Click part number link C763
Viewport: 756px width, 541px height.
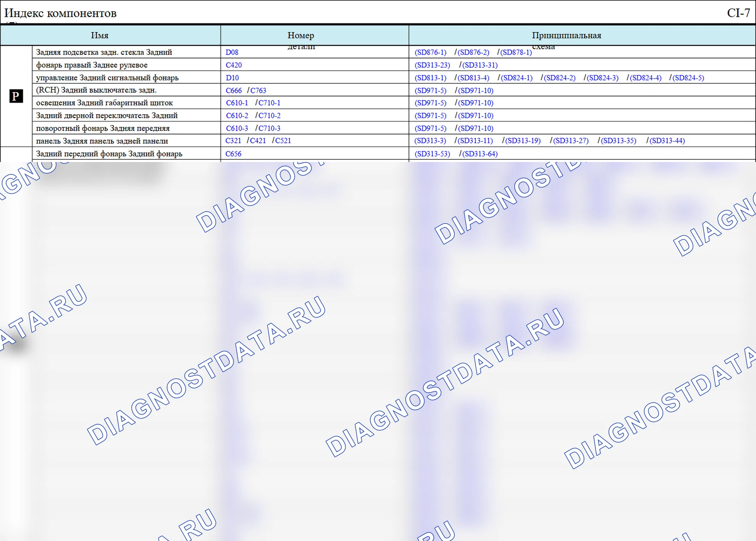coord(258,91)
